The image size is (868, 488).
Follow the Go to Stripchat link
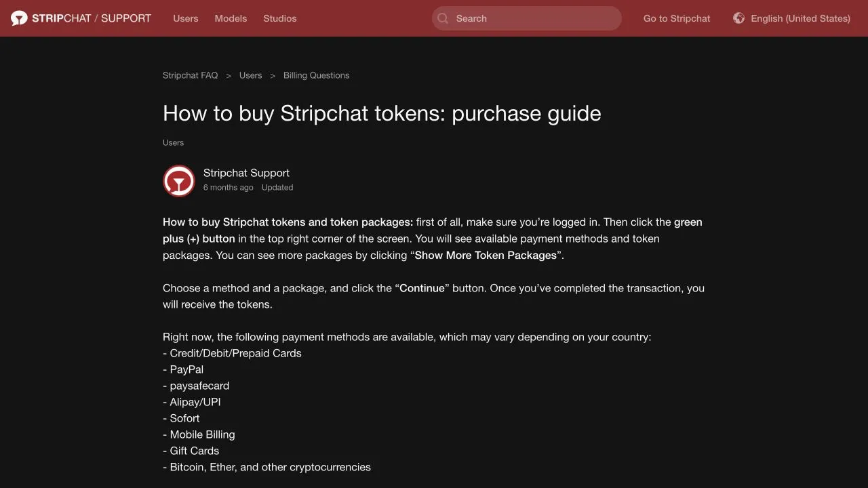(677, 18)
